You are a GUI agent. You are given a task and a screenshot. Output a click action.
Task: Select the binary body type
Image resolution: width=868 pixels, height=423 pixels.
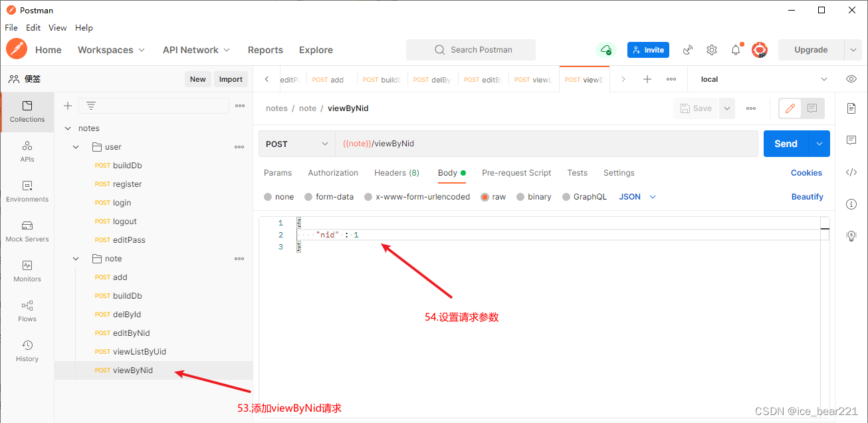click(x=520, y=197)
